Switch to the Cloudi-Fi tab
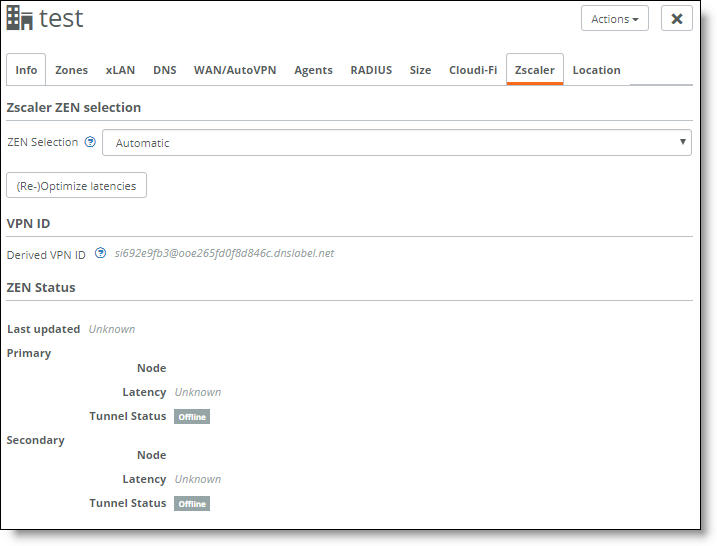 (473, 70)
